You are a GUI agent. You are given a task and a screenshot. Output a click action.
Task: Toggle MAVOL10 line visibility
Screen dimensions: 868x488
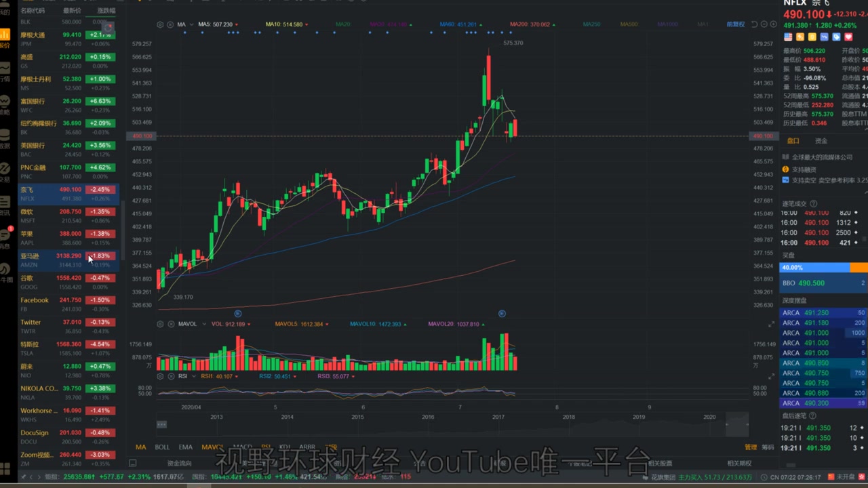(x=378, y=324)
